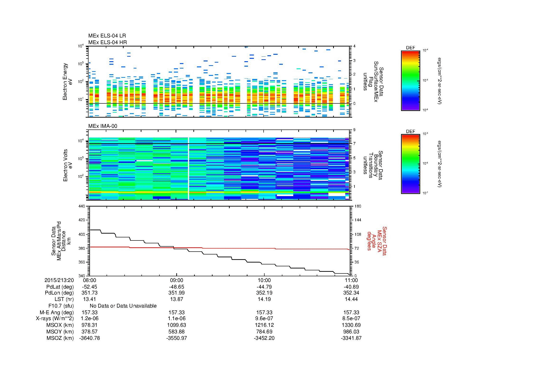Click the 'MSOX (km)' row label
The width and height of the screenshot is (555, 392).
tap(60, 325)
